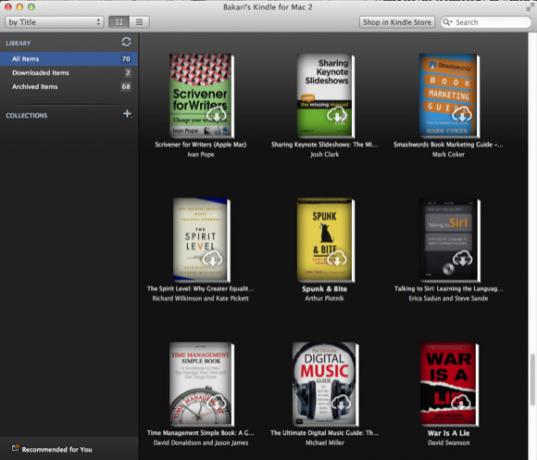The height and width of the screenshot is (460, 537).
Task: Add a new collection with the plus icon
Action: pyautogui.click(x=127, y=114)
